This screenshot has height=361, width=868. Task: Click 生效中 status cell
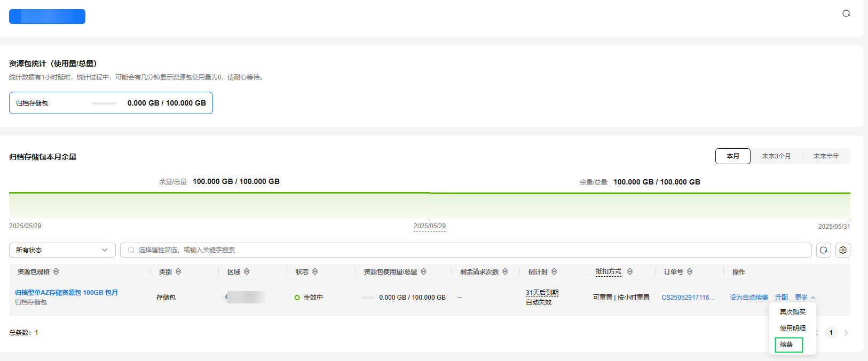(309, 298)
